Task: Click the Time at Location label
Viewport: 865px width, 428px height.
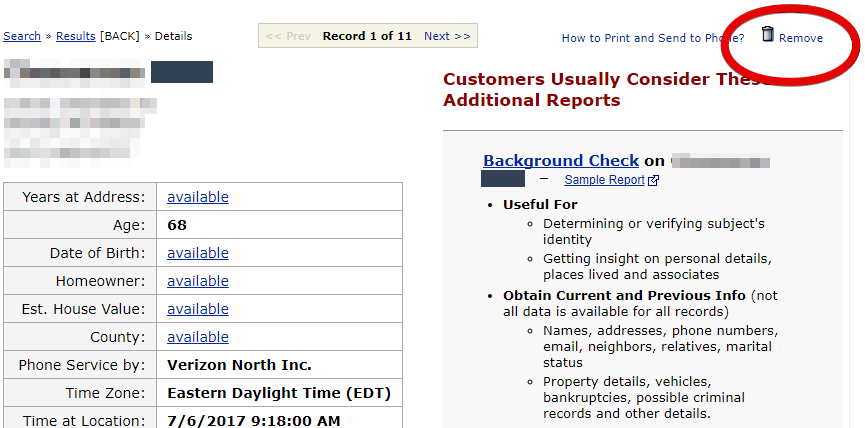Action: (83, 421)
